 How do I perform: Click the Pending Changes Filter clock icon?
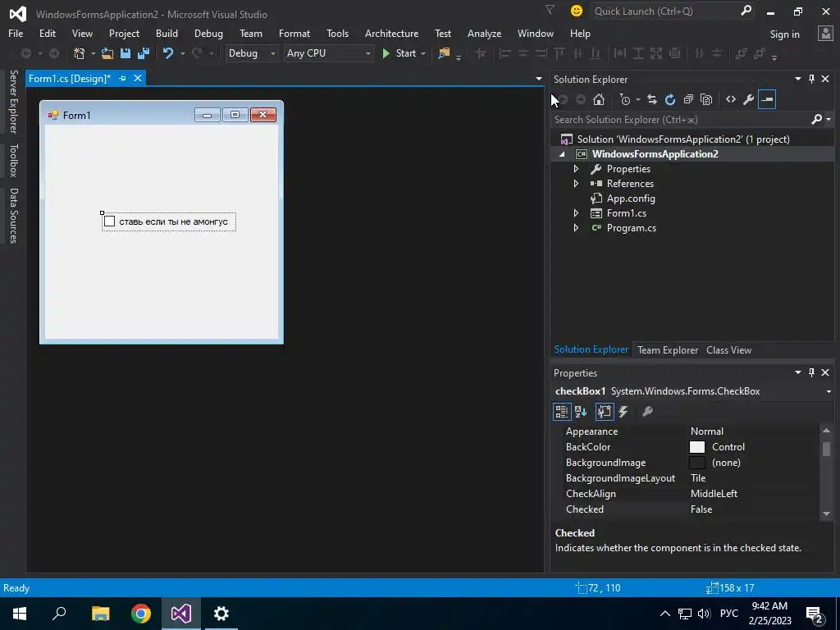tap(624, 99)
